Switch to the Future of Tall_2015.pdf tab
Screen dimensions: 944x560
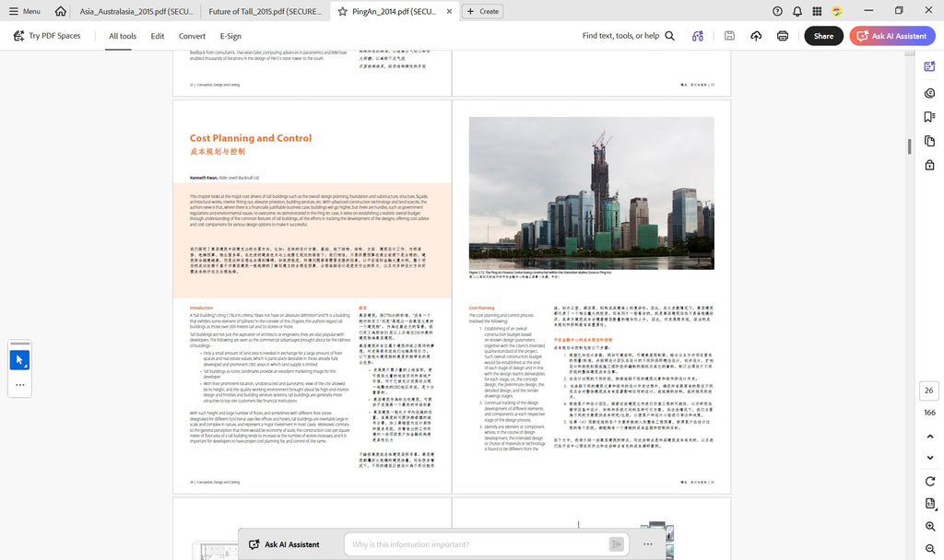(x=265, y=11)
